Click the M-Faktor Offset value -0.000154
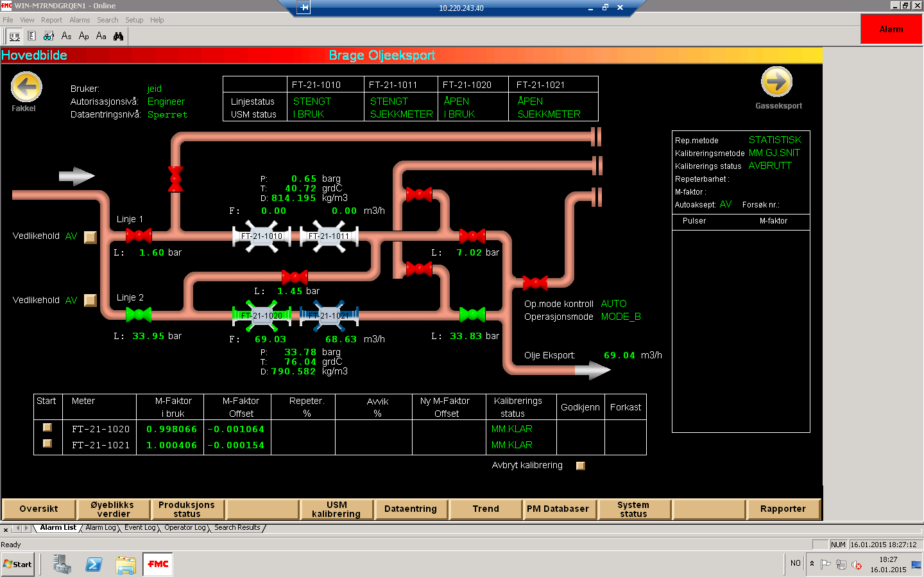Image resolution: width=924 pixels, height=578 pixels. 235,445
